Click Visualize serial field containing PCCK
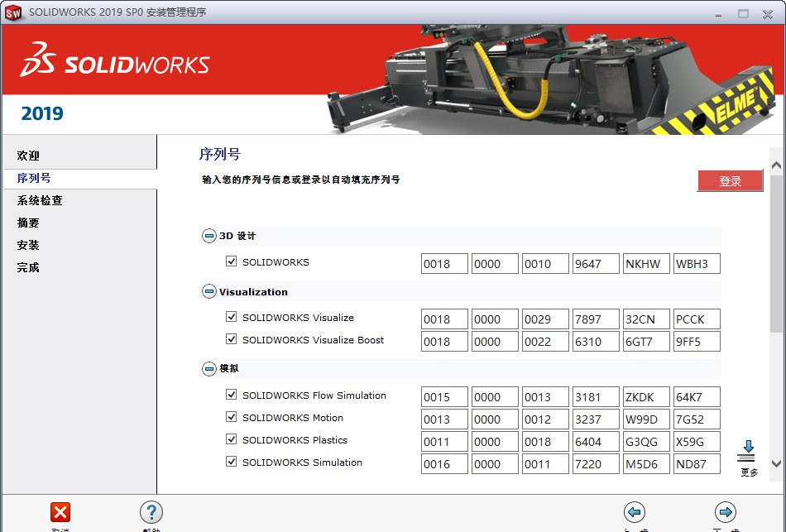Image resolution: width=786 pixels, height=532 pixels. point(697,319)
